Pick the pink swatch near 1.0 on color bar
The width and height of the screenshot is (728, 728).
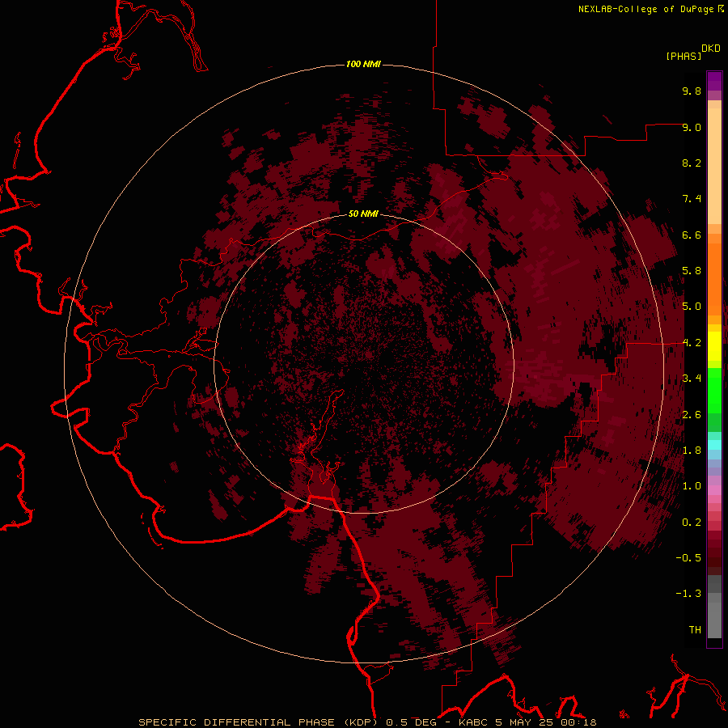pos(714,489)
